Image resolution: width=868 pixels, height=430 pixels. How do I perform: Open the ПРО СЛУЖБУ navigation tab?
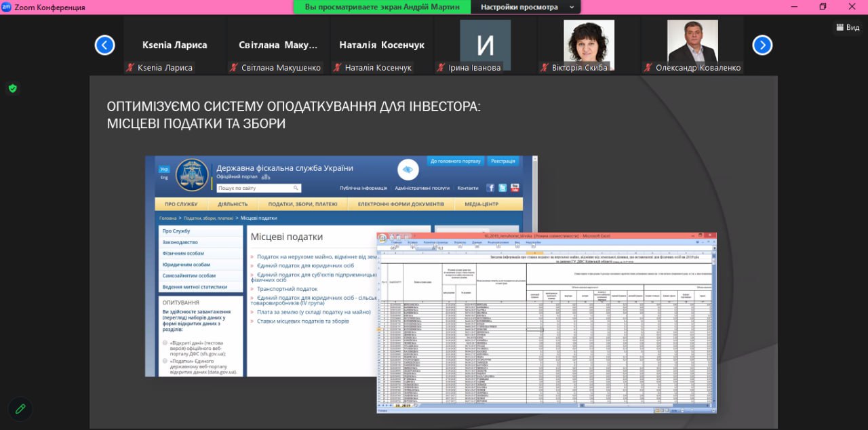point(181,204)
